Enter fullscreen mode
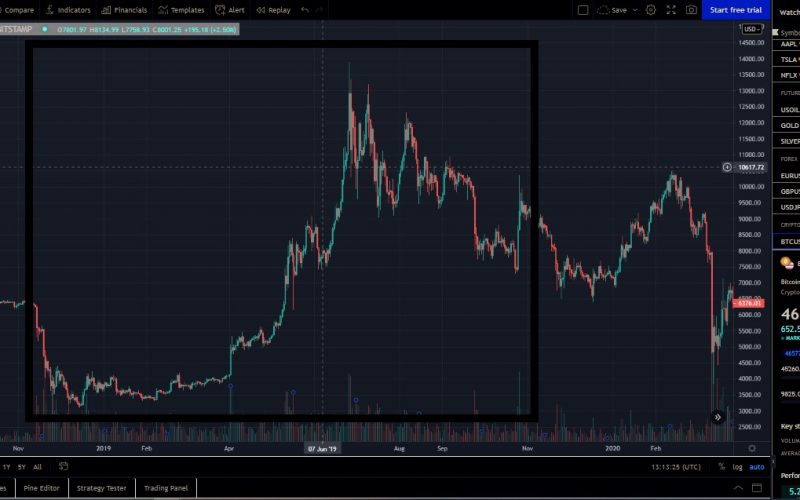 click(x=670, y=10)
